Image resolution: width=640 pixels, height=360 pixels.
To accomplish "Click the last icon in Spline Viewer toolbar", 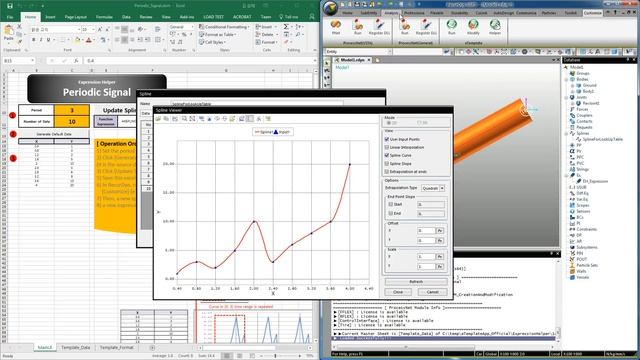I will coord(268,119).
